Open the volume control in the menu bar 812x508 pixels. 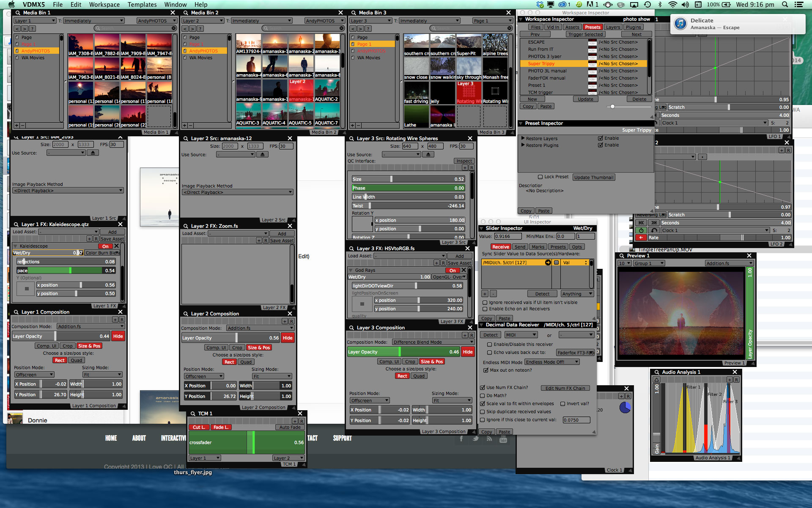[x=685, y=5]
